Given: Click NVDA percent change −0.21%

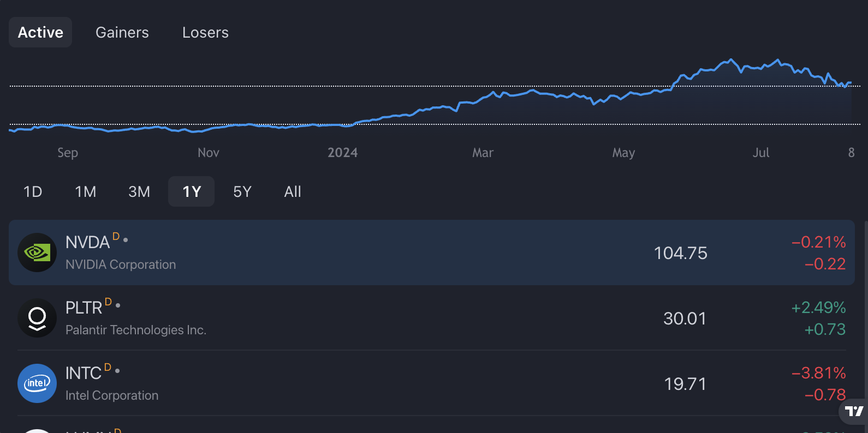Looking at the screenshot, I should click(x=819, y=242).
